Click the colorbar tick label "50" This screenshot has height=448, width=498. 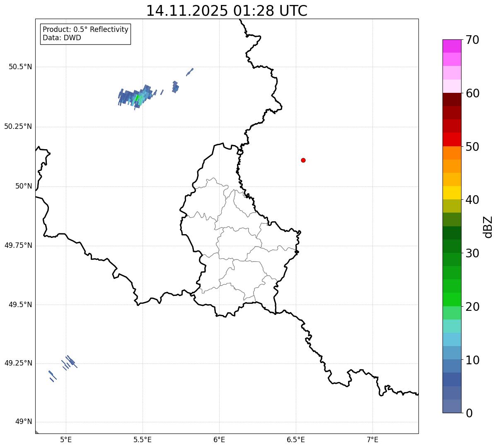coord(472,147)
